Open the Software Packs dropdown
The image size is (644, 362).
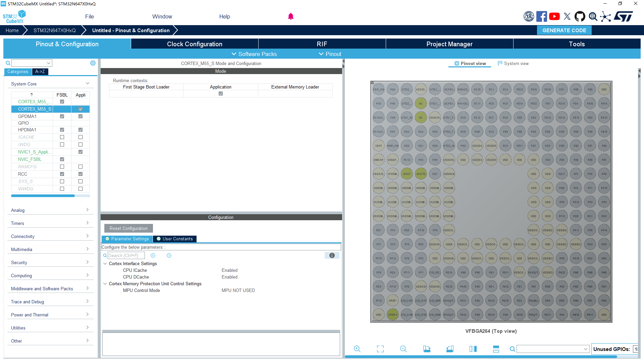pos(254,54)
